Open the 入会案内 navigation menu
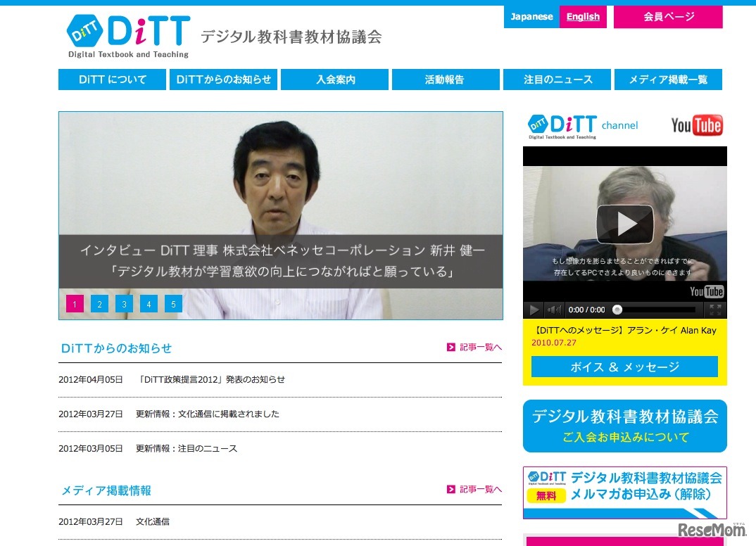This screenshot has height=546, width=756. [334, 80]
